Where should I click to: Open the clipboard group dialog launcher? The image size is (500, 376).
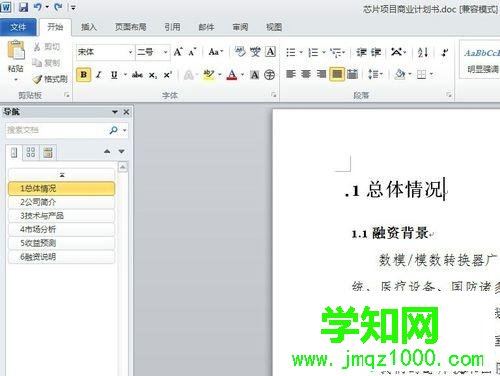pyautogui.click(x=67, y=95)
